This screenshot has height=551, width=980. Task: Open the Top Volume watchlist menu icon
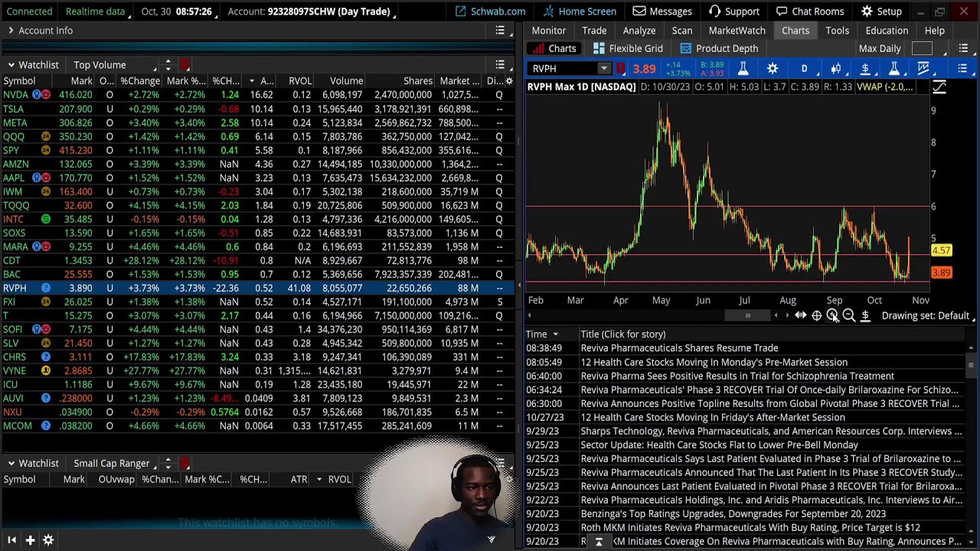[500, 65]
